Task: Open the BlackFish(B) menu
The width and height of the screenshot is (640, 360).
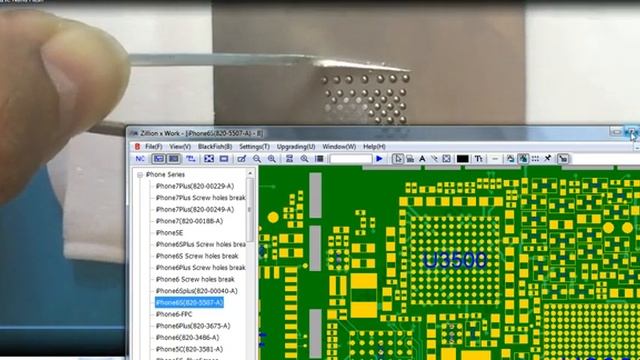Action: coord(215,147)
